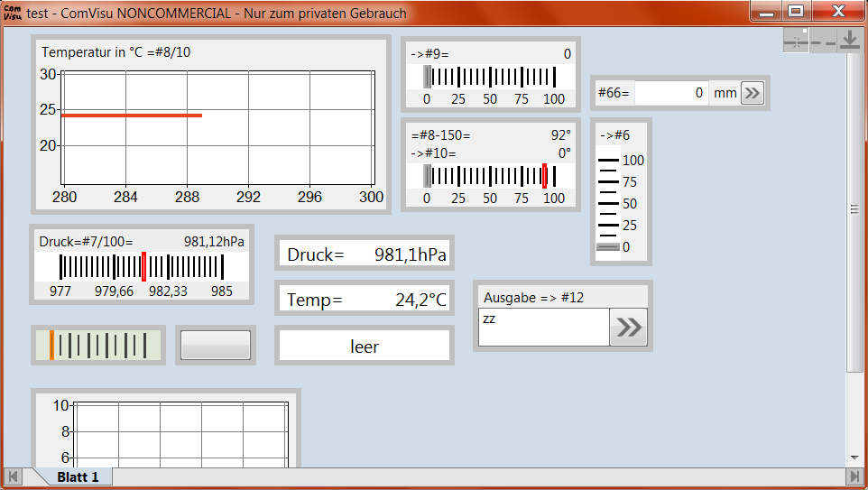Go to the first sheet using the left arrow

pos(13,476)
